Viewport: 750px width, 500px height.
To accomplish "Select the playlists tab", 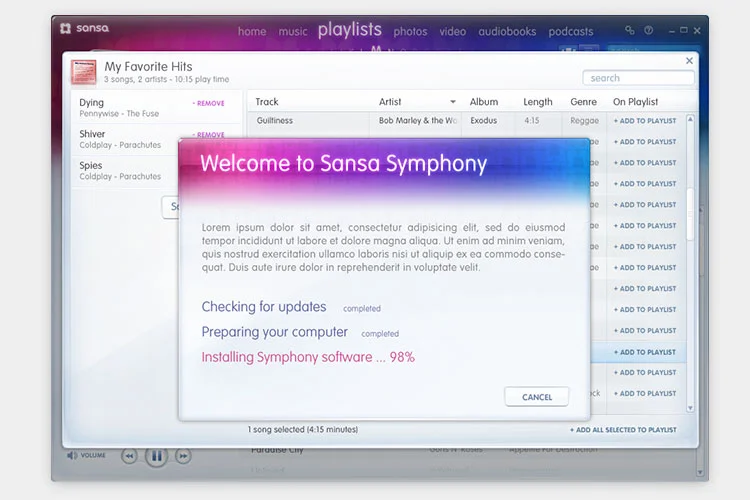I will [350, 30].
